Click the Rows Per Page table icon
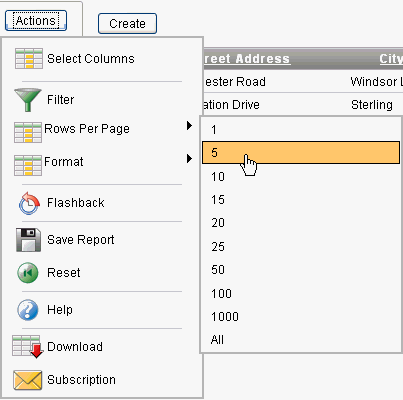 coord(28,132)
